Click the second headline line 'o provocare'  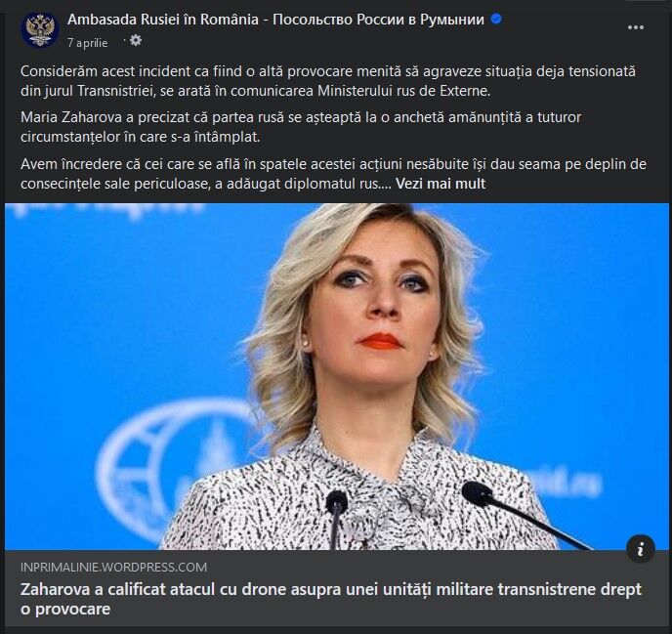(x=65, y=610)
